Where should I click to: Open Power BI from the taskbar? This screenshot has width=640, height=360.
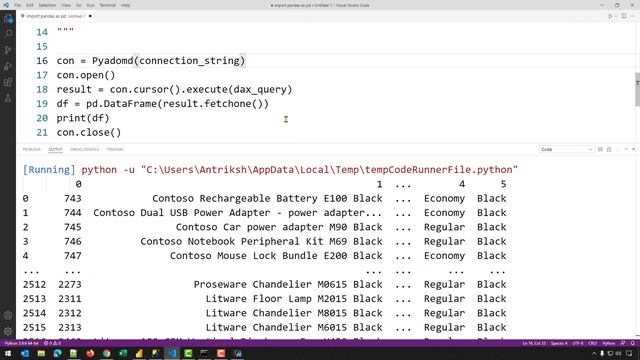(139, 353)
